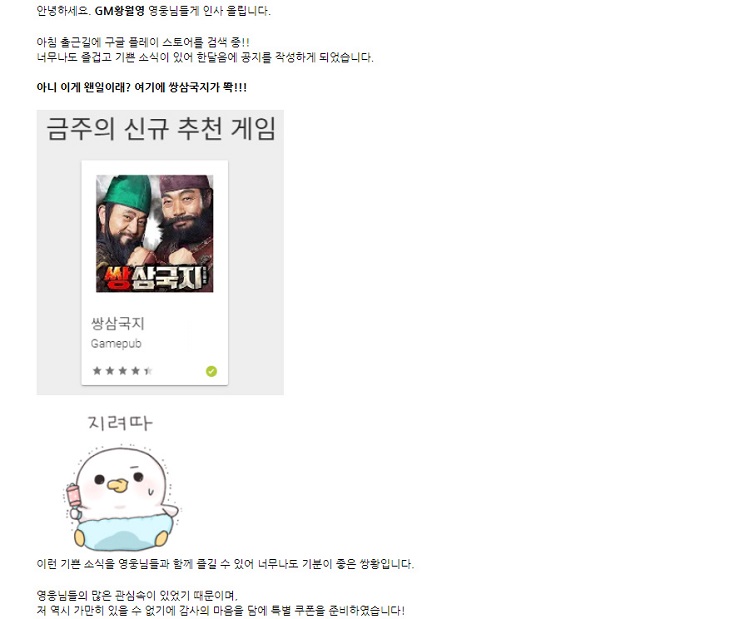Click the green installed checkmark badge
The width and height of the screenshot is (740, 619).
211,371
